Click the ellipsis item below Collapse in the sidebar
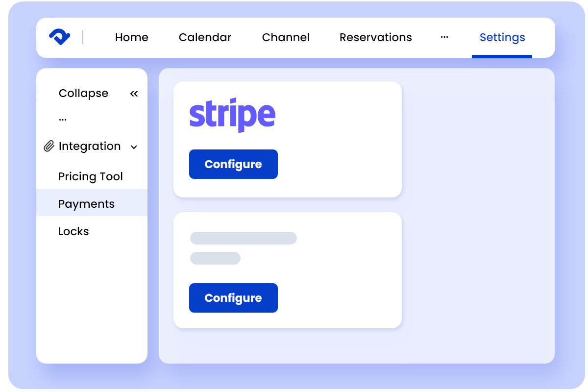Image resolution: width=588 pixels, height=392 pixels. coord(63,119)
